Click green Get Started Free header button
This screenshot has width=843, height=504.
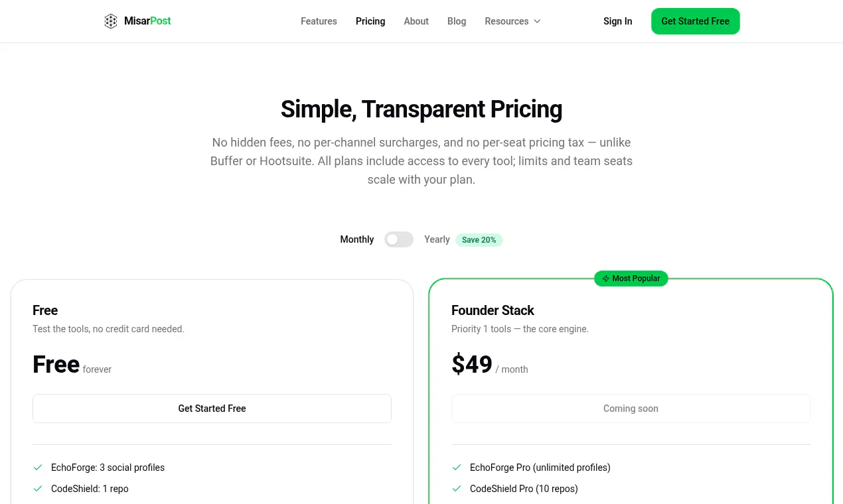[x=695, y=21]
